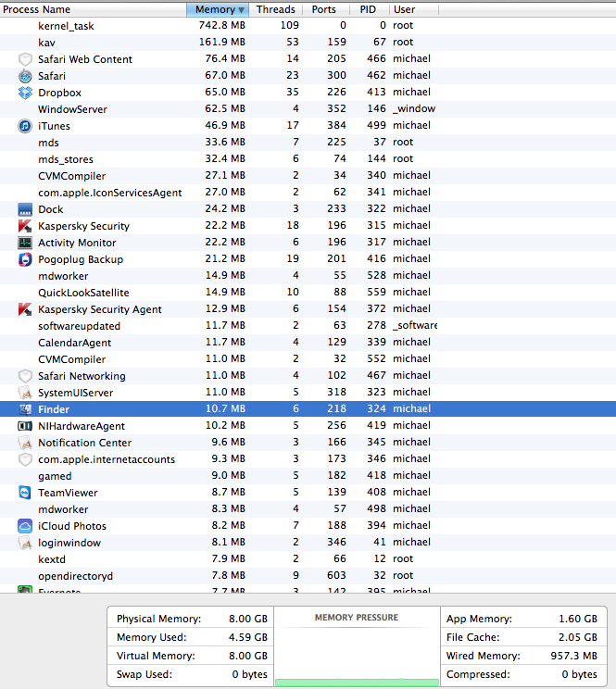This screenshot has width=616, height=689.
Task: Select the opendirectoryd process
Action: (x=308, y=576)
